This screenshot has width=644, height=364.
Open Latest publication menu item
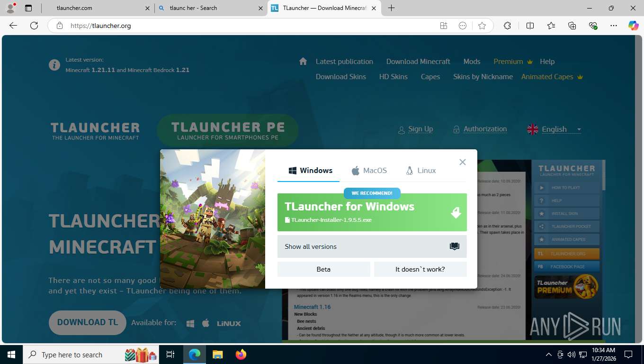click(x=344, y=62)
